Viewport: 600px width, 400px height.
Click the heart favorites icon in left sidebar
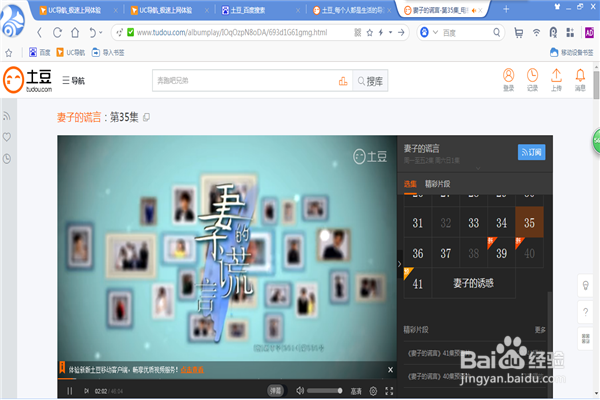point(7,137)
